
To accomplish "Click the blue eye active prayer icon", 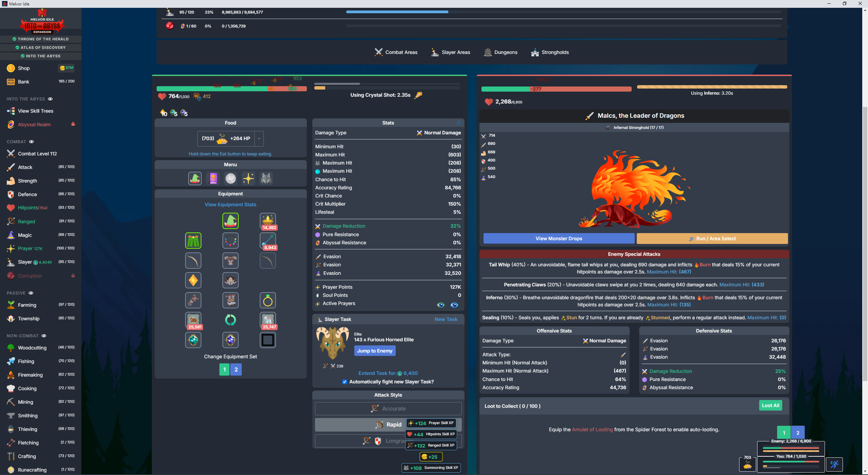I will (x=454, y=305).
